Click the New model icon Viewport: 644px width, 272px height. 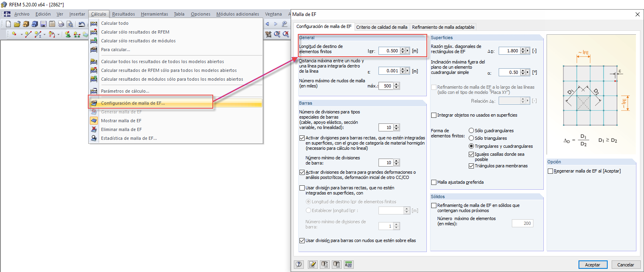pyautogui.click(x=8, y=24)
